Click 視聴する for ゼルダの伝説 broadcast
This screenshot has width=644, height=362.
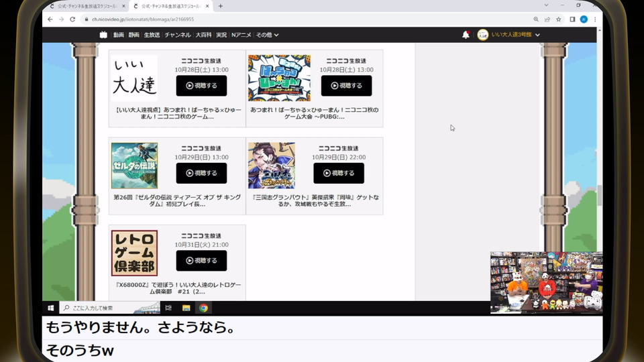[x=201, y=173]
